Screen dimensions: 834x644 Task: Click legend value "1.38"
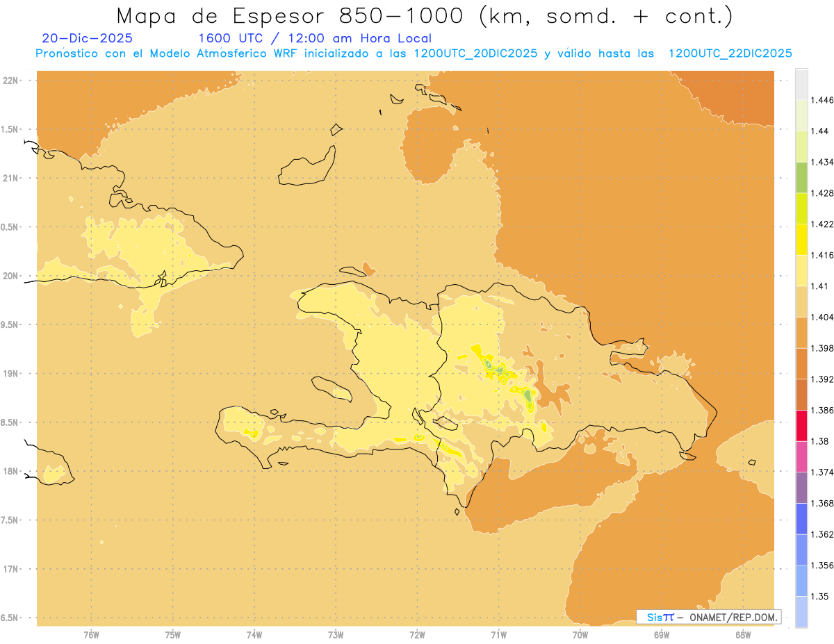coord(819,441)
